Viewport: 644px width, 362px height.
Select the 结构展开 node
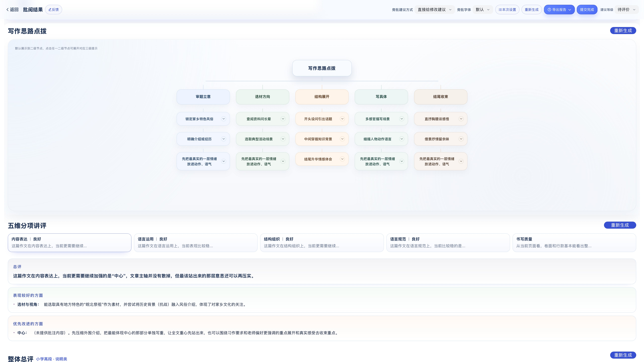322,97
